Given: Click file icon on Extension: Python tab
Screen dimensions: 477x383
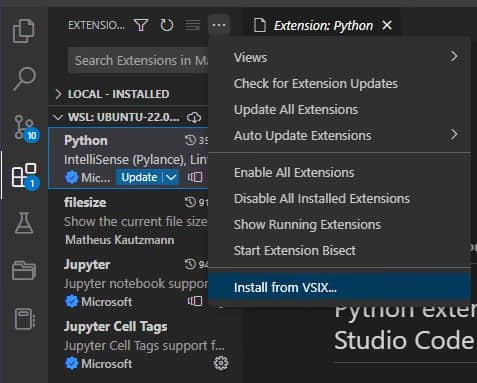Looking at the screenshot, I should (260, 26).
